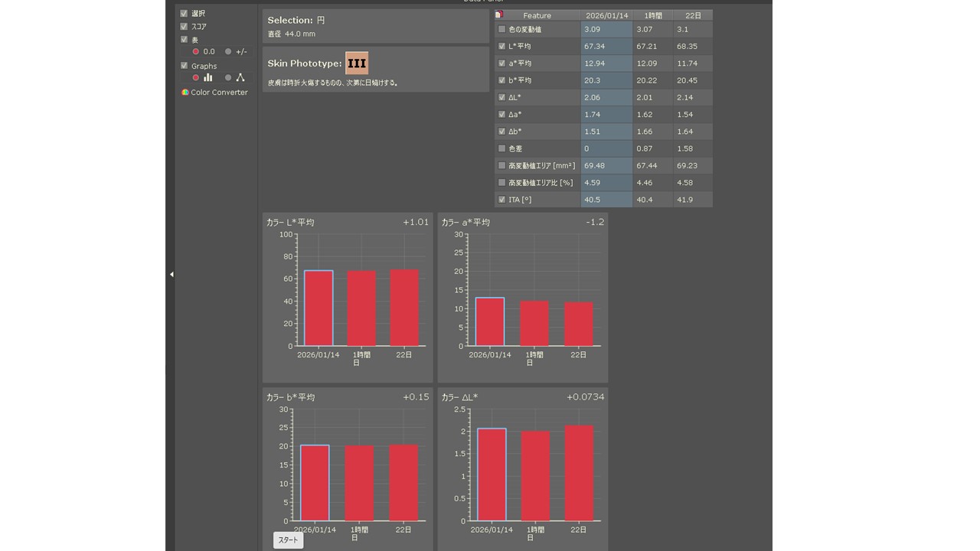Select the 0.0 absolute value display option
The image size is (980, 551).
pos(196,52)
